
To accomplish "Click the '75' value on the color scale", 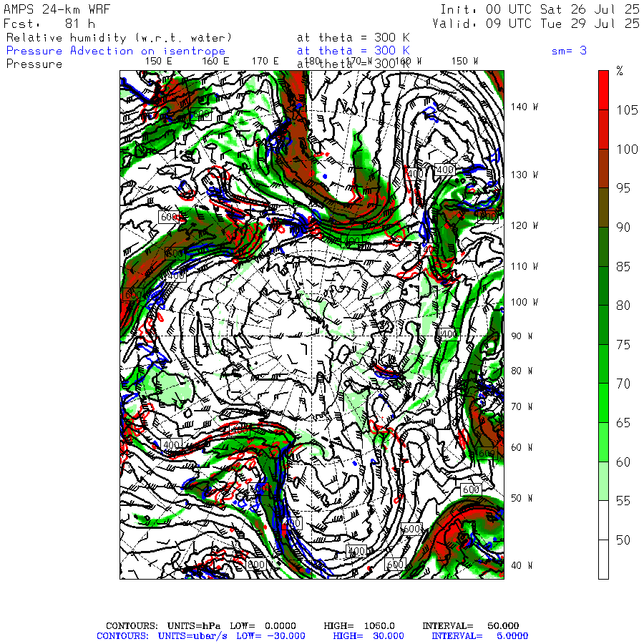I will tap(623, 345).
